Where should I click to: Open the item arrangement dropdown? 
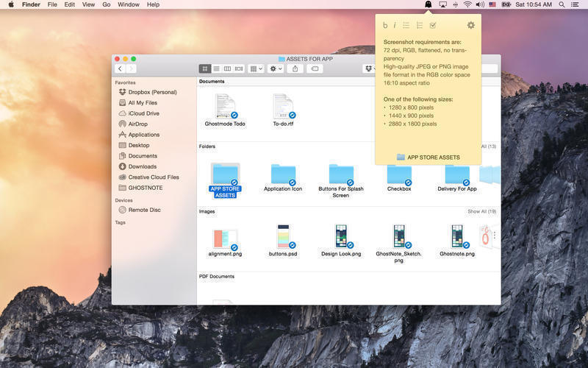[x=256, y=68]
